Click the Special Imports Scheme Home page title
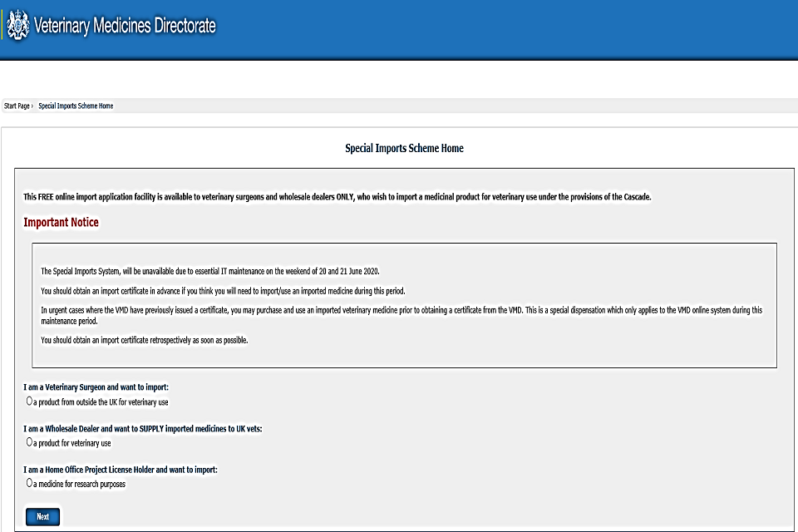This screenshot has height=532, width=798. [x=404, y=147]
